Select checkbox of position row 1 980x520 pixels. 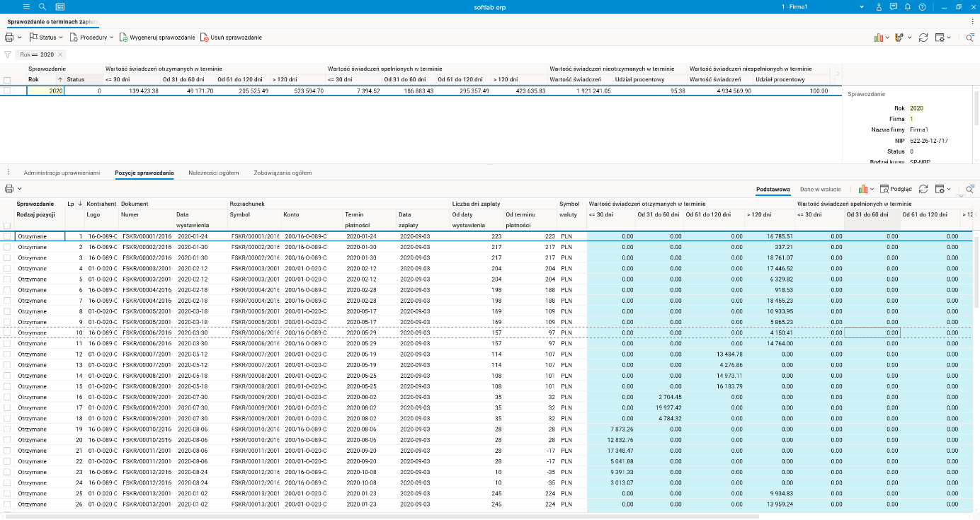tap(7, 236)
